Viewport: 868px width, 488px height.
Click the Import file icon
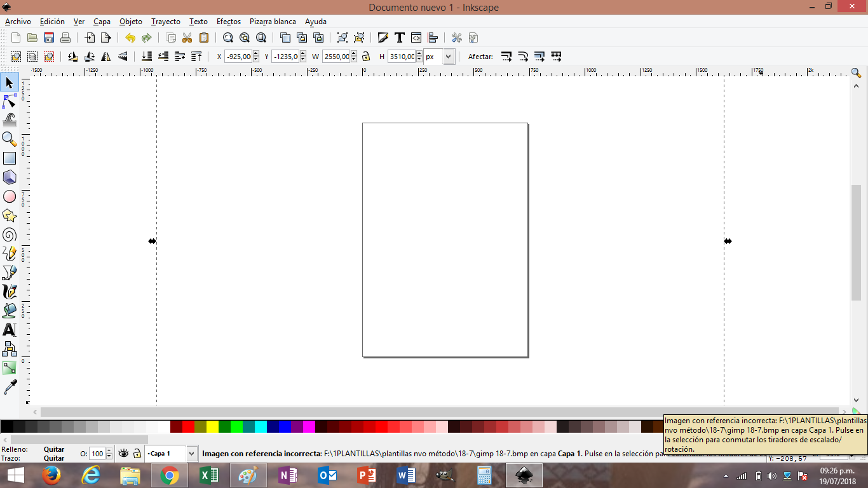pyautogui.click(x=90, y=37)
